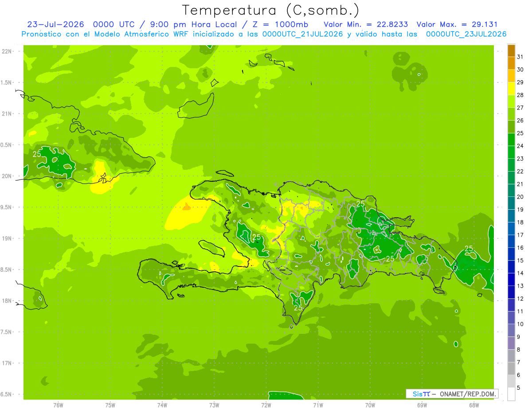Image resolution: width=532 pixels, height=411 pixels.
Task: Click the 21N latitude axis label
Action: click(x=7, y=114)
